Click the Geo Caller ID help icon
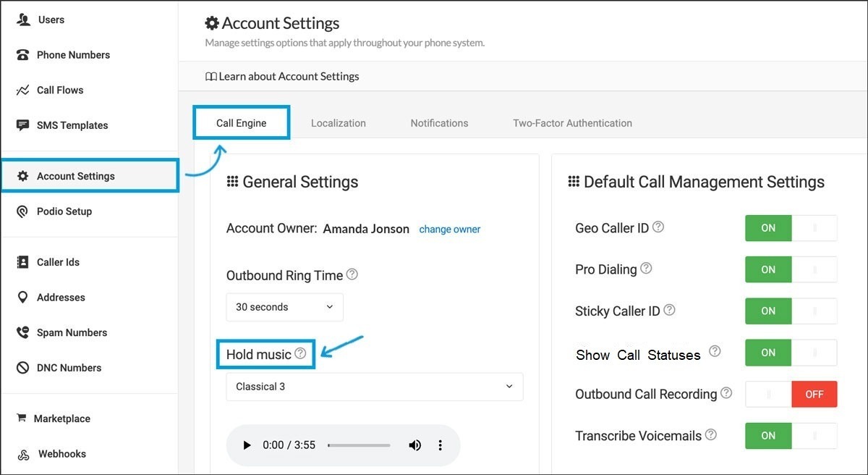Viewport: 868px width, 475px height. [x=658, y=227]
